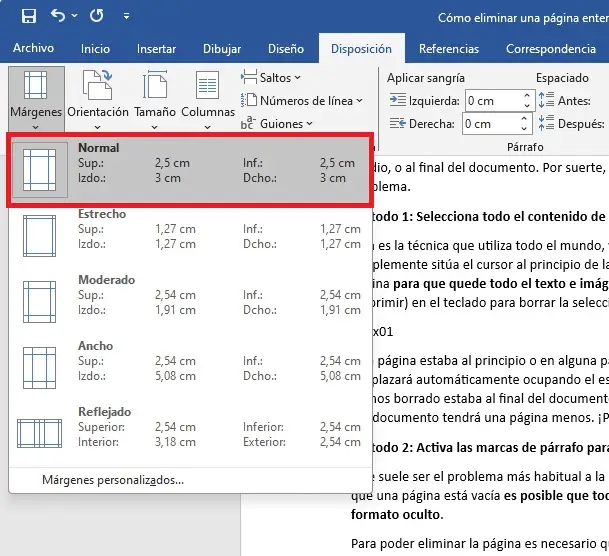Click the Undo arrow icon
This screenshot has width=609, height=556.
[x=58, y=16]
